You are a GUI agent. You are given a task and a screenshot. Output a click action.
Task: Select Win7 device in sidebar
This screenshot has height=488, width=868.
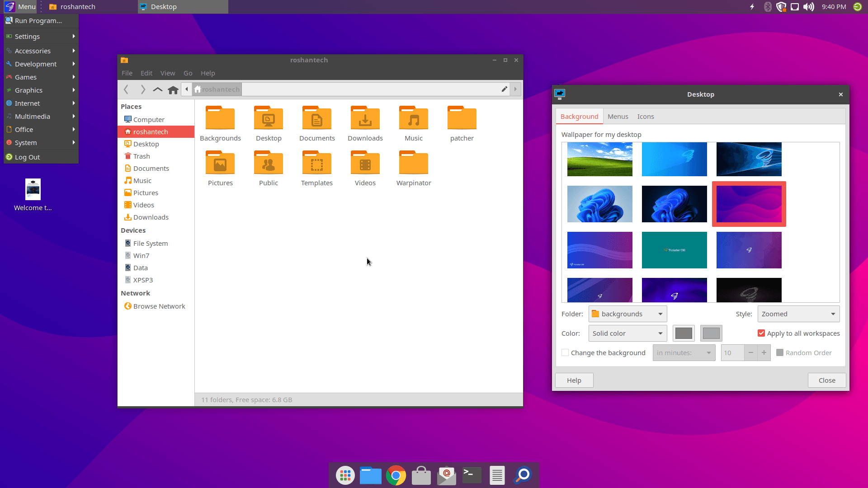(x=156, y=255)
